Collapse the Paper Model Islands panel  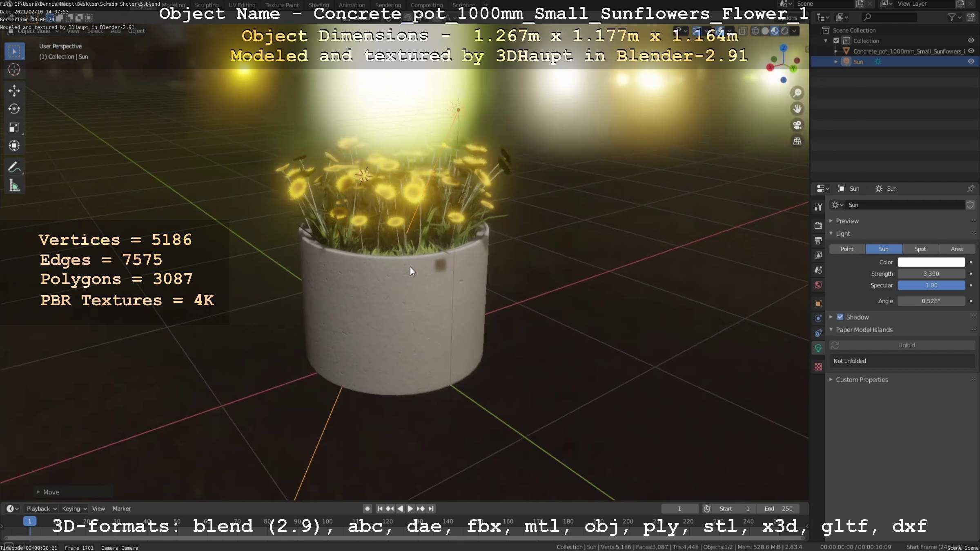[831, 330]
